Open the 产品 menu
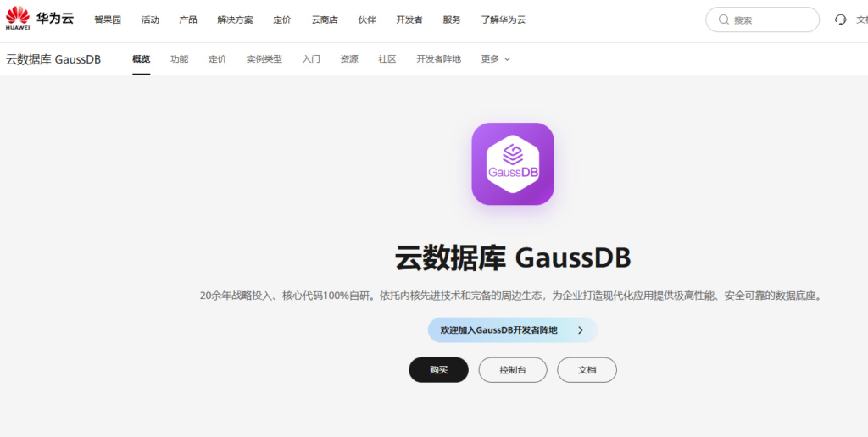The image size is (868, 437). pyautogui.click(x=188, y=20)
